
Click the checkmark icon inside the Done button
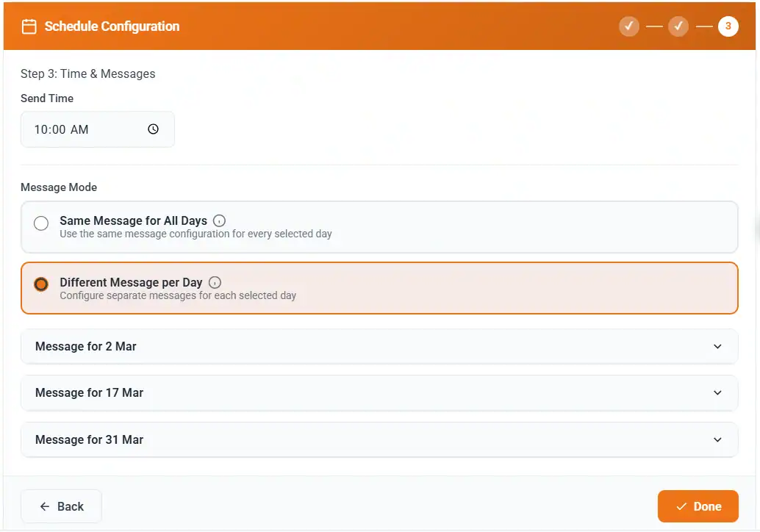click(x=680, y=506)
